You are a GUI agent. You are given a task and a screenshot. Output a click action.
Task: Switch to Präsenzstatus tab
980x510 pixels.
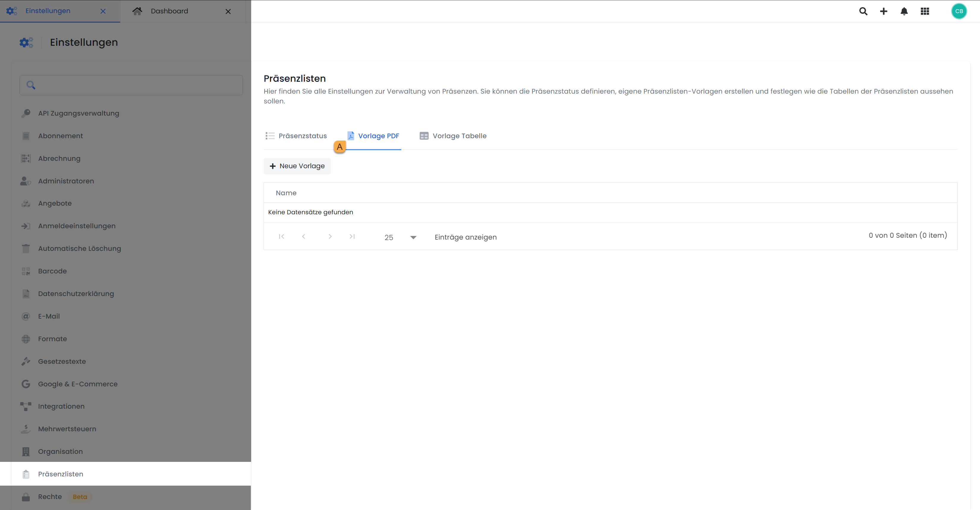(x=296, y=136)
